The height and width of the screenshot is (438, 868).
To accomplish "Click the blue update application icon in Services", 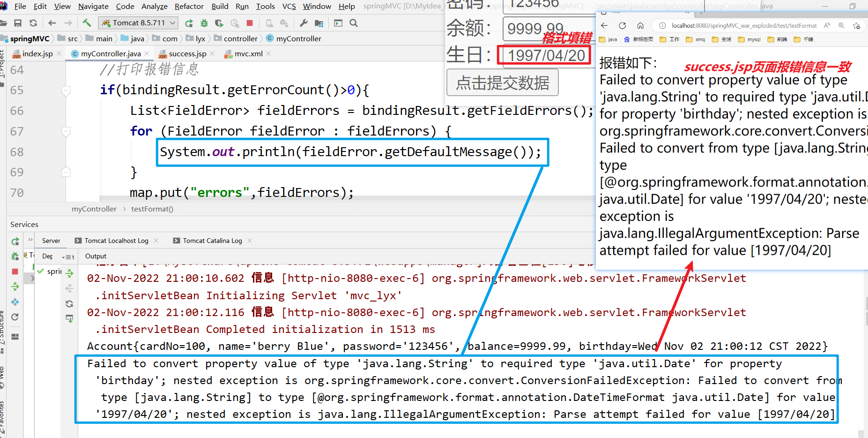I will pyautogui.click(x=15, y=302).
